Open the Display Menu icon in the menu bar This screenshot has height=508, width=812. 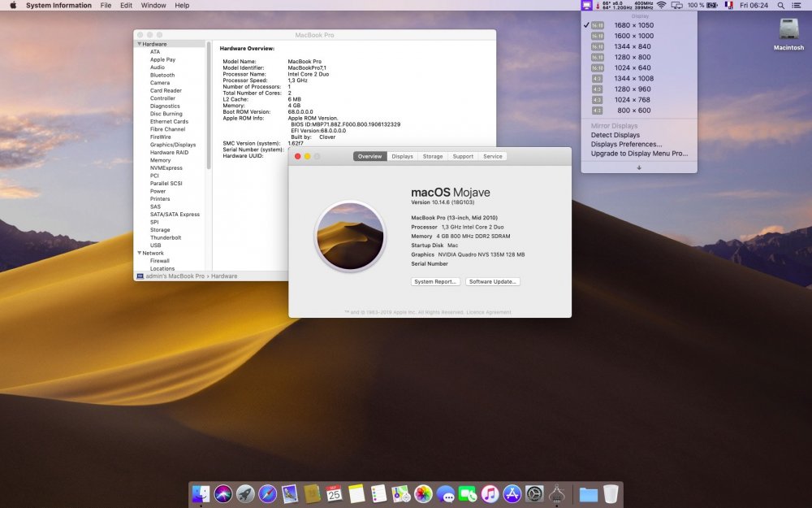pyautogui.click(x=587, y=5)
